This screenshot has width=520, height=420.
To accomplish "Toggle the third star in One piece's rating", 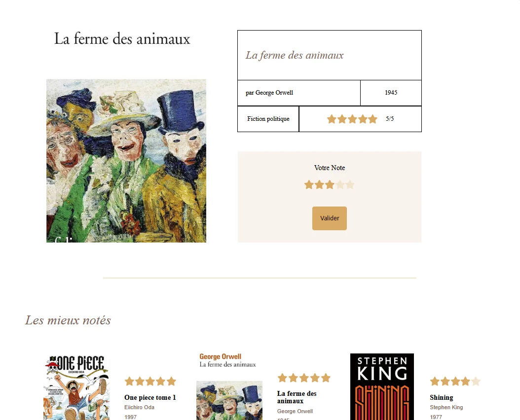I will (x=150, y=381).
